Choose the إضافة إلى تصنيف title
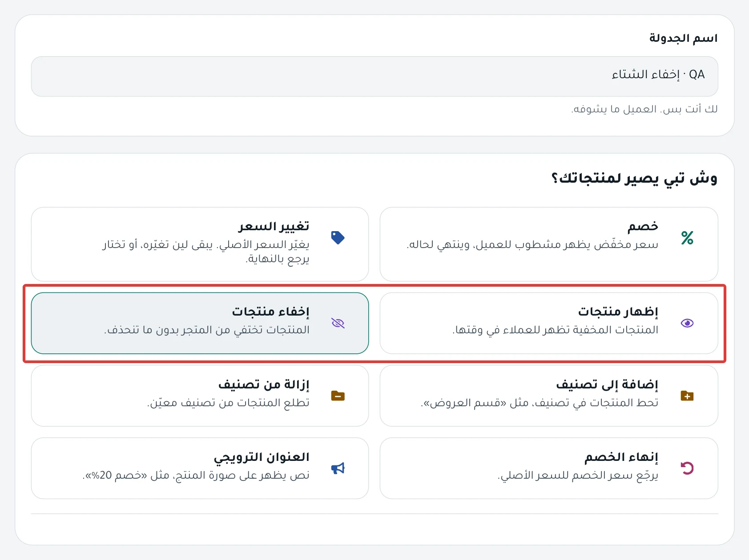 click(607, 384)
